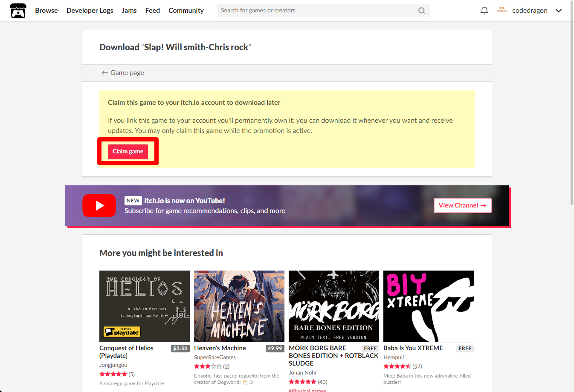Open the Browse menu

click(x=46, y=11)
